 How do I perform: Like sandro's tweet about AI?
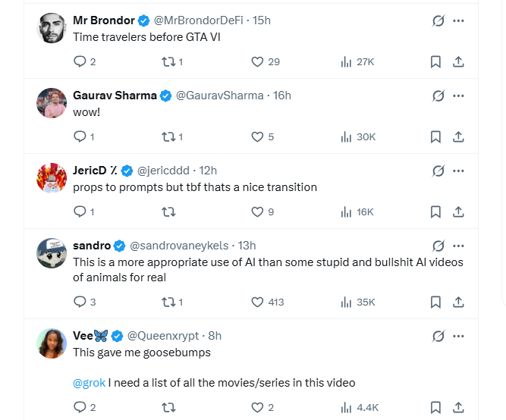pyautogui.click(x=257, y=302)
